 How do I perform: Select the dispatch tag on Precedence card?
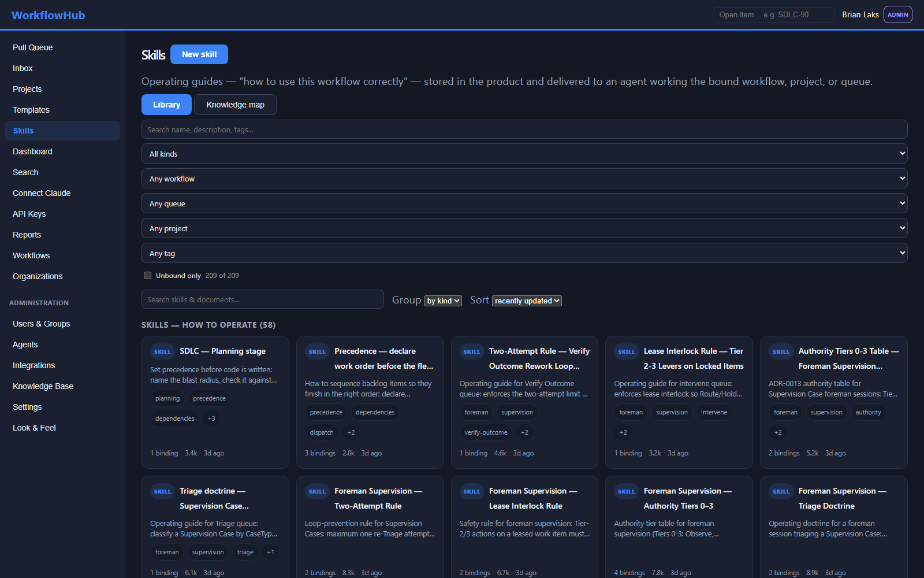[x=322, y=432]
